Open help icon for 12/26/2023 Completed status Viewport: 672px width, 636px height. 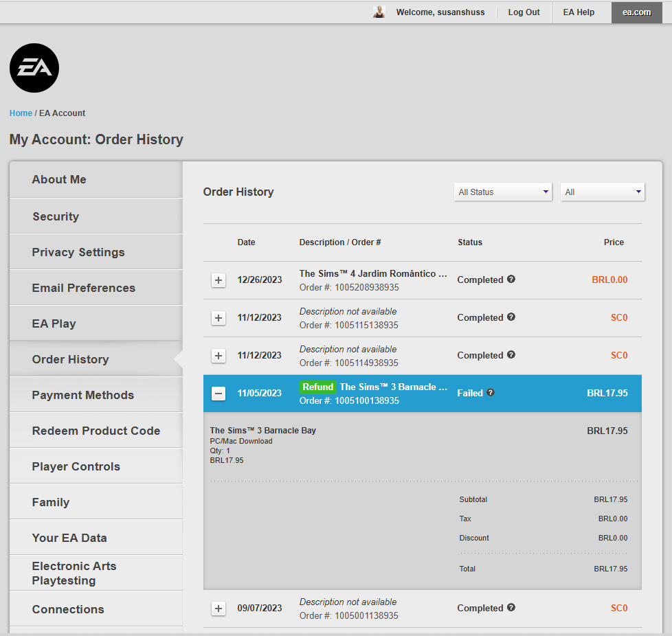(x=511, y=280)
